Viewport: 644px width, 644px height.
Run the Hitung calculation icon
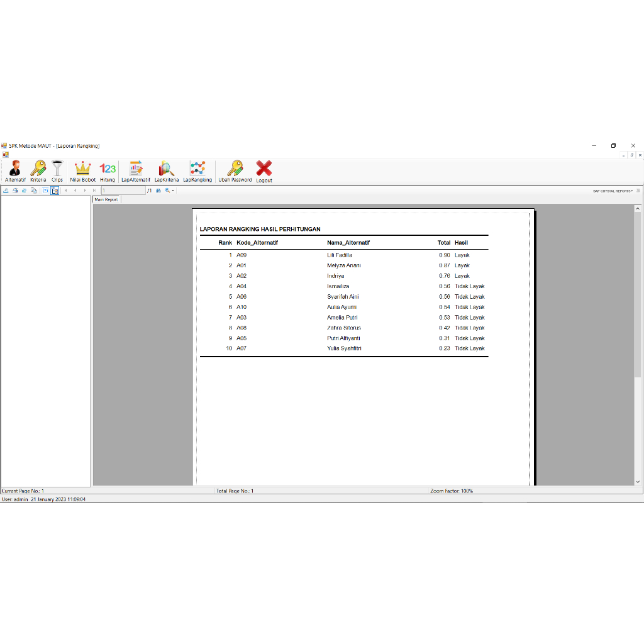tap(107, 171)
